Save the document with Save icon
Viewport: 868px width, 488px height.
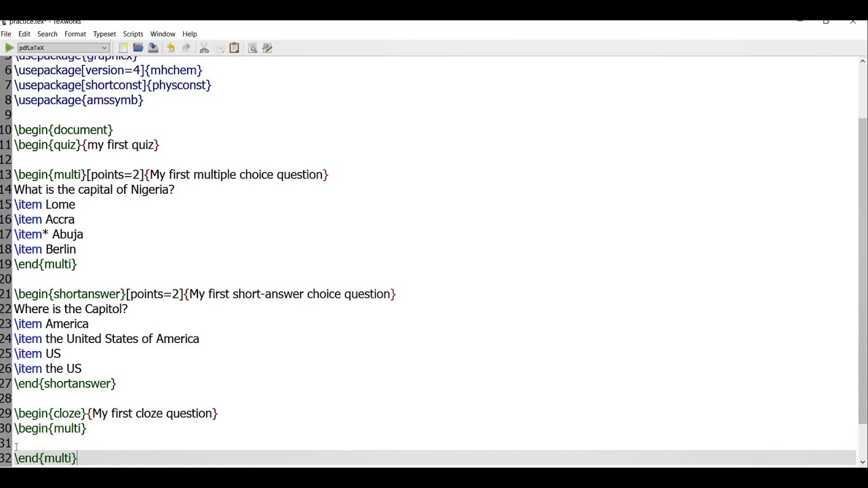pyautogui.click(x=153, y=48)
